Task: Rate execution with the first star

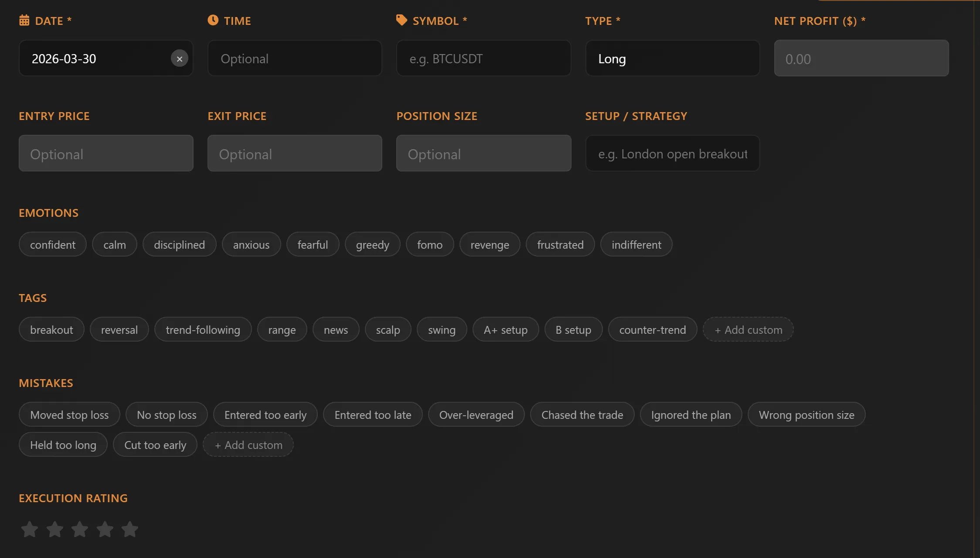Action: point(30,529)
